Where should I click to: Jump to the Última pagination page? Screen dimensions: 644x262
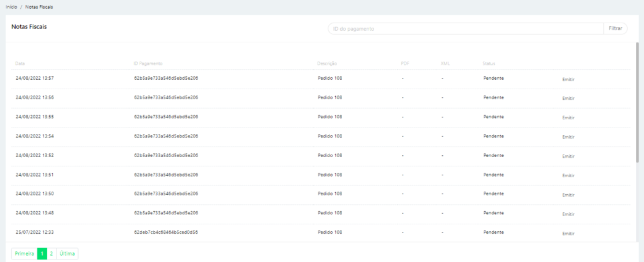coord(67,254)
